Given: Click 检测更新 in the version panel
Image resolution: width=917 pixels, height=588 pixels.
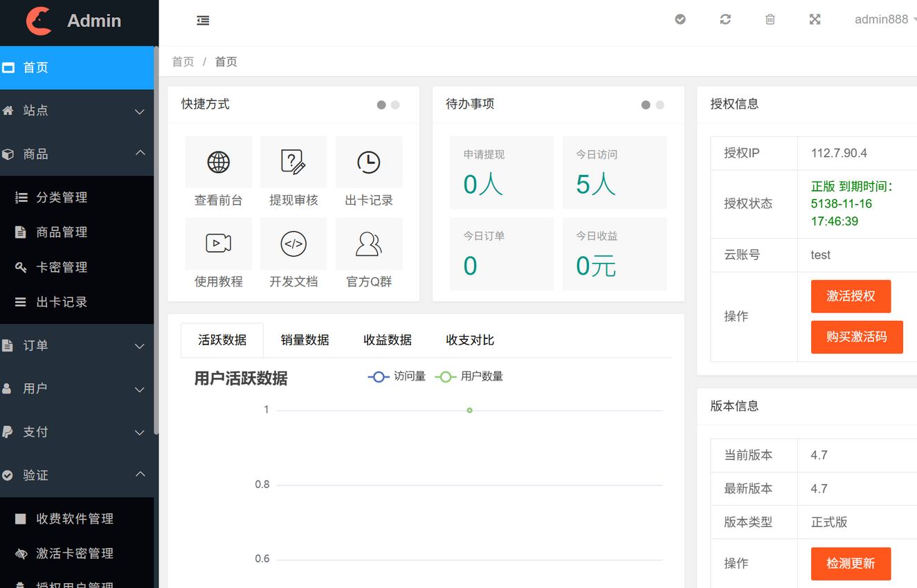Looking at the screenshot, I should (x=851, y=564).
